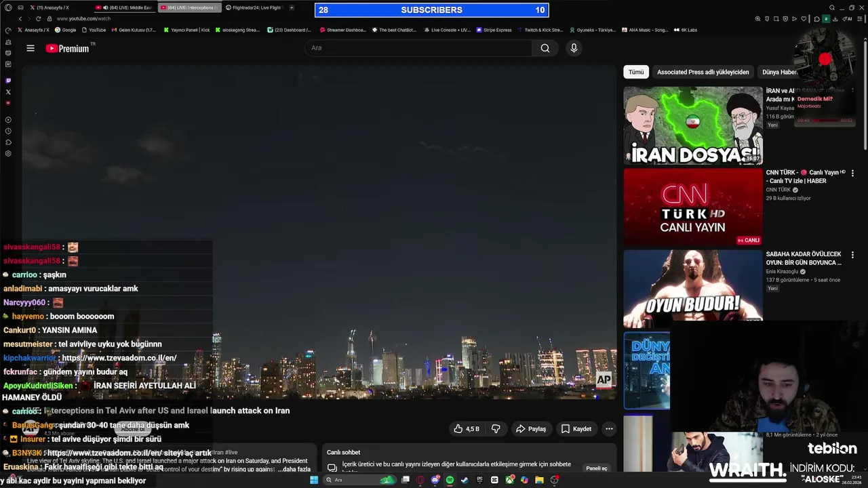Image resolution: width=868 pixels, height=488 pixels.
Task: Select the Dünya Haberleri filter chip
Action: [780, 72]
